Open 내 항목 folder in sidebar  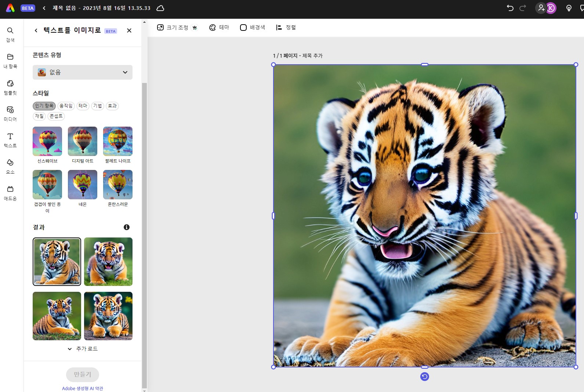[10, 61]
